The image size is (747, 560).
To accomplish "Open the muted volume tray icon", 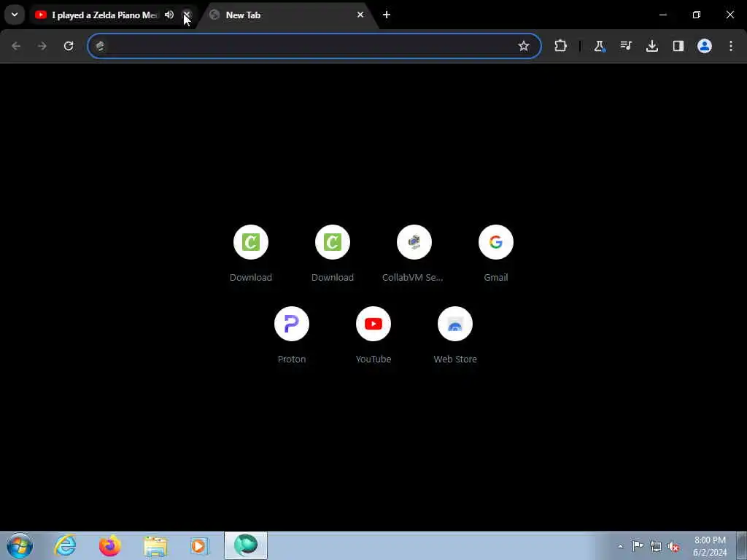I will 673,546.
